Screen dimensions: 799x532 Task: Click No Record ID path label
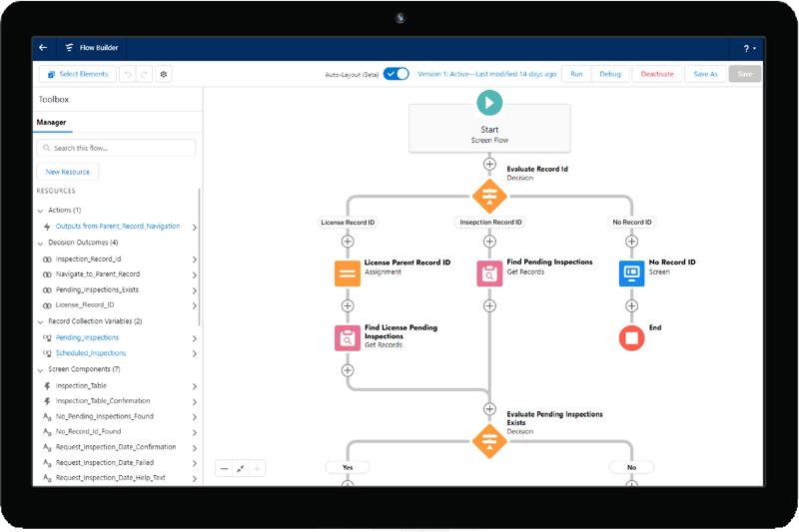[632, 223]
